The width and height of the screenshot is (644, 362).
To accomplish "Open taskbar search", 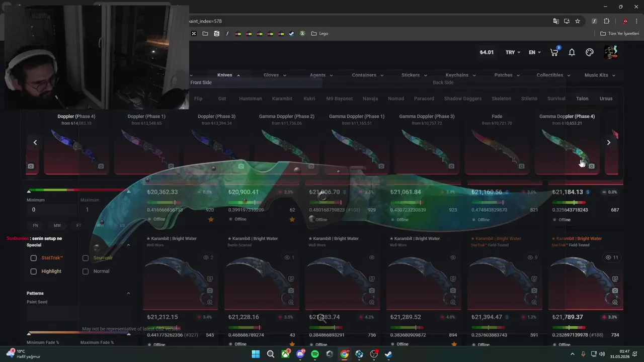I will click(x=271, y=354).
